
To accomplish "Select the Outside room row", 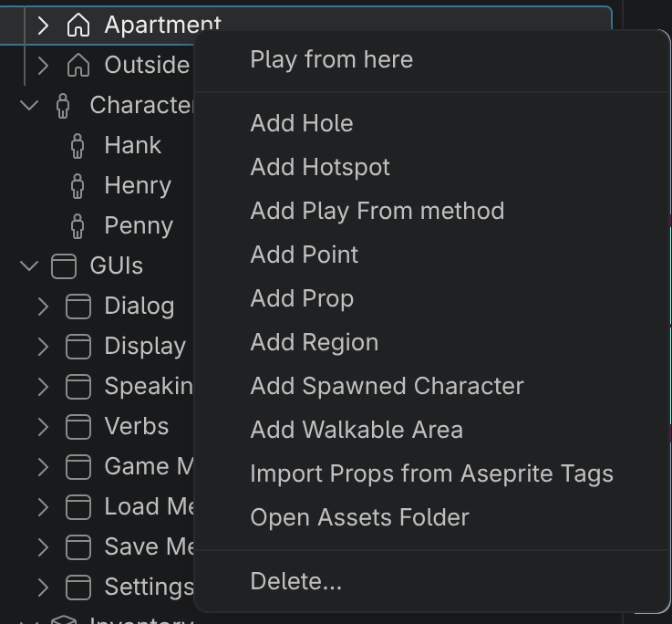I will (98, 65).
